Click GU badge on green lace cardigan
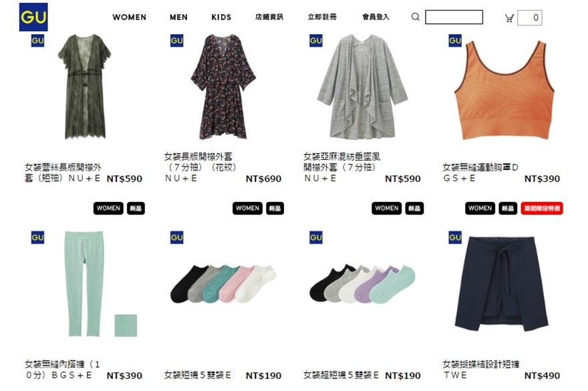 click(x=37, y=41)
